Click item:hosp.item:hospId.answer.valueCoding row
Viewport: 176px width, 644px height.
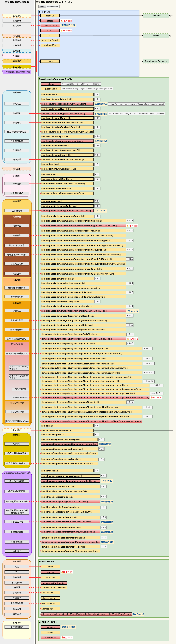click(67, 141)
